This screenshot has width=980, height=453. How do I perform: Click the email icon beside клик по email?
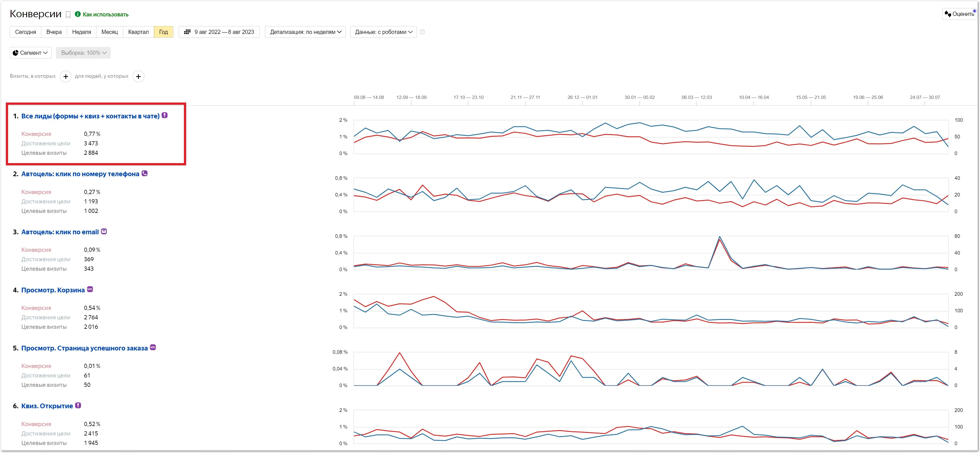click(x=104, y=232)
